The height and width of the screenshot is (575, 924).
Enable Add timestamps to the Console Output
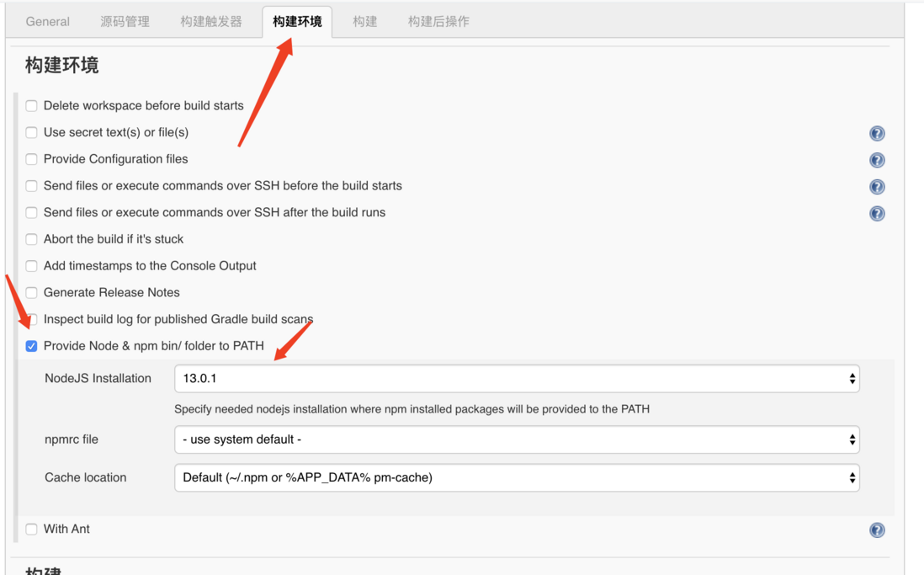pos(31,266)
